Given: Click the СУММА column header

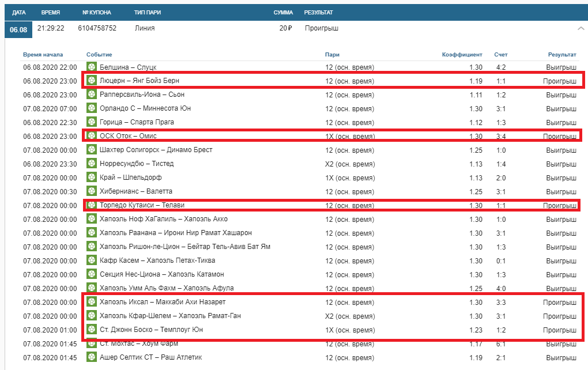Looking at the screenshot, I should (283, 12).
